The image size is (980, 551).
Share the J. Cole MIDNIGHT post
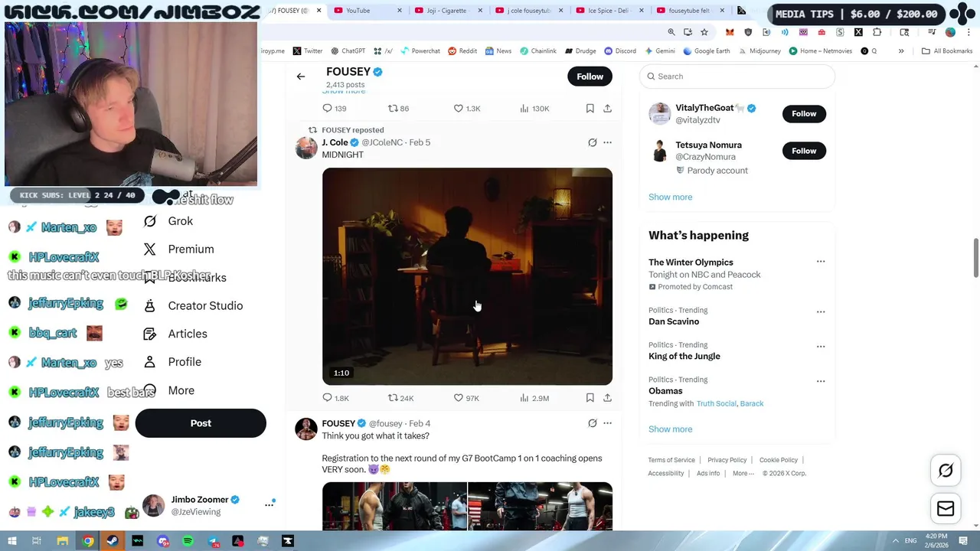tap(607, 398)
